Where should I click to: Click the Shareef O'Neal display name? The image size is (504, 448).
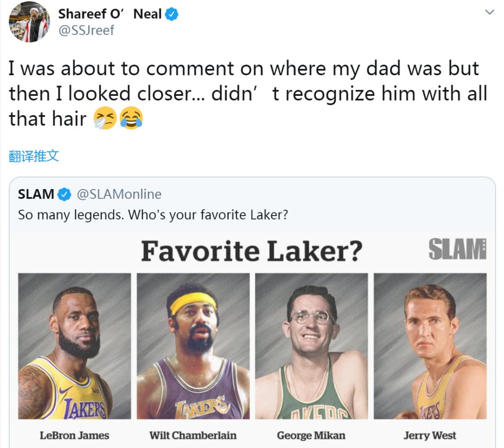coord(110,14)
